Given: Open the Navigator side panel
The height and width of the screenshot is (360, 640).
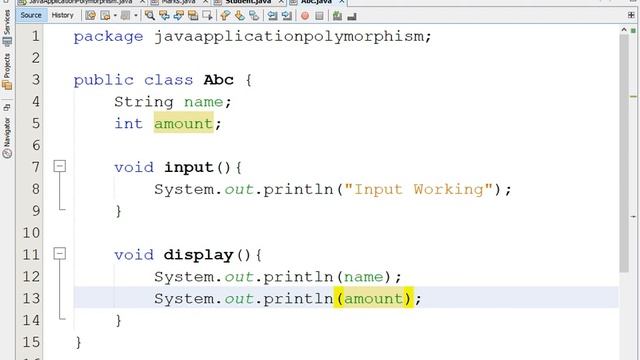Looking at the screenshot, I should pos(7,138).
